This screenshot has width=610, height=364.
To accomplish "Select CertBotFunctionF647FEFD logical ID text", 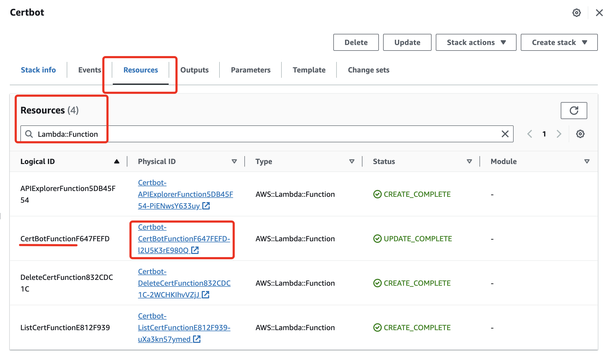I will (65, 239).
